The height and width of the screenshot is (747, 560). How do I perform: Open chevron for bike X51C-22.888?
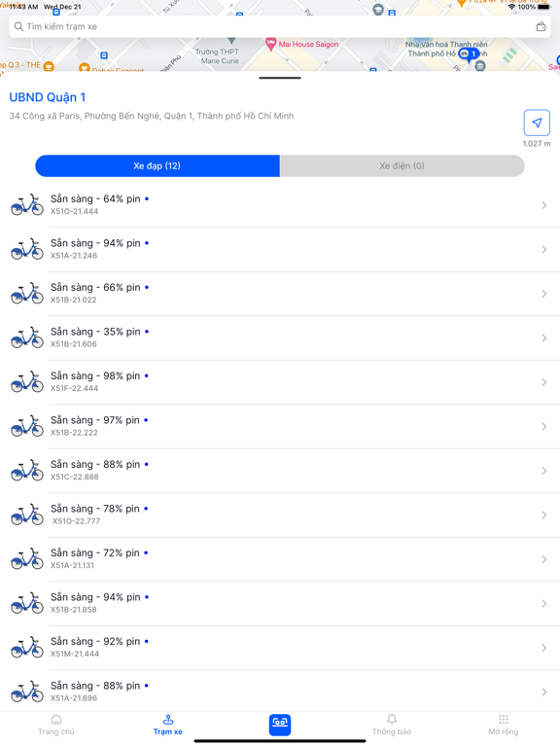tap(544, 471)
